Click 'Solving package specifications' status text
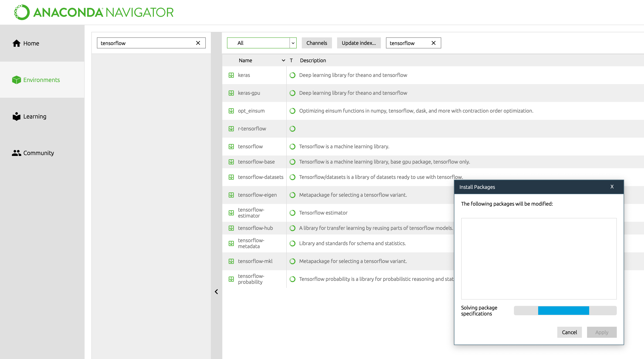This screenshot has height=359, width=644. click(479, 311)
